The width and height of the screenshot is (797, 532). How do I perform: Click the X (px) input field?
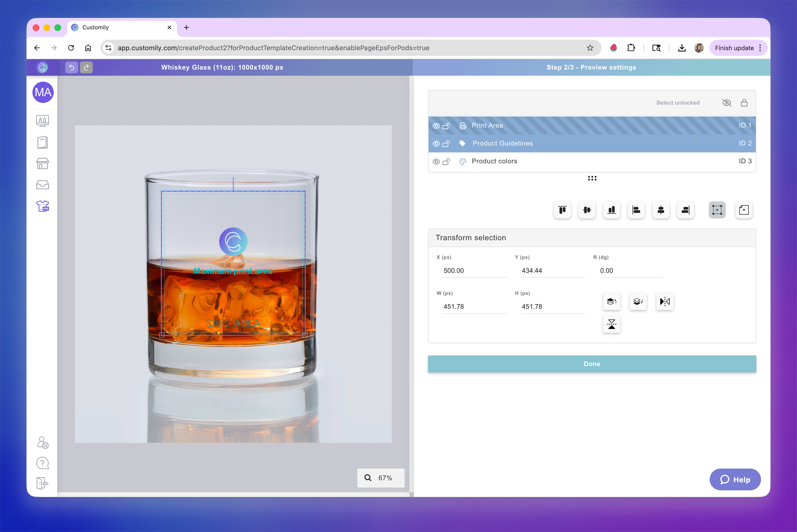pos(474,271)
